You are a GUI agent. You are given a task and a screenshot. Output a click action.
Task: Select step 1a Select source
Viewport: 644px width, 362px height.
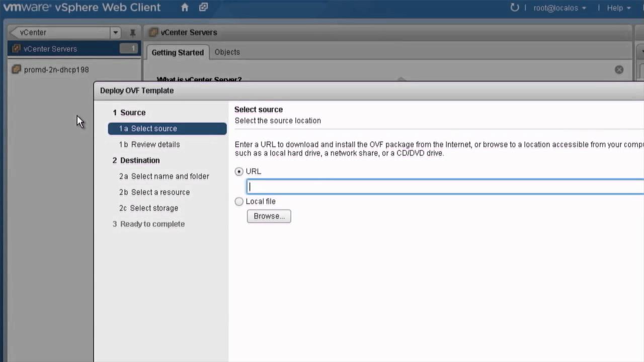point(167,129)
